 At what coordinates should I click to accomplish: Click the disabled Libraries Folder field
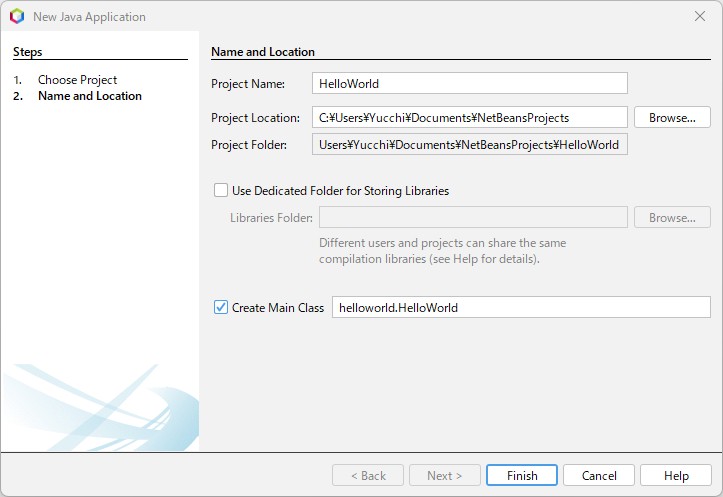[x=472, y=218]
